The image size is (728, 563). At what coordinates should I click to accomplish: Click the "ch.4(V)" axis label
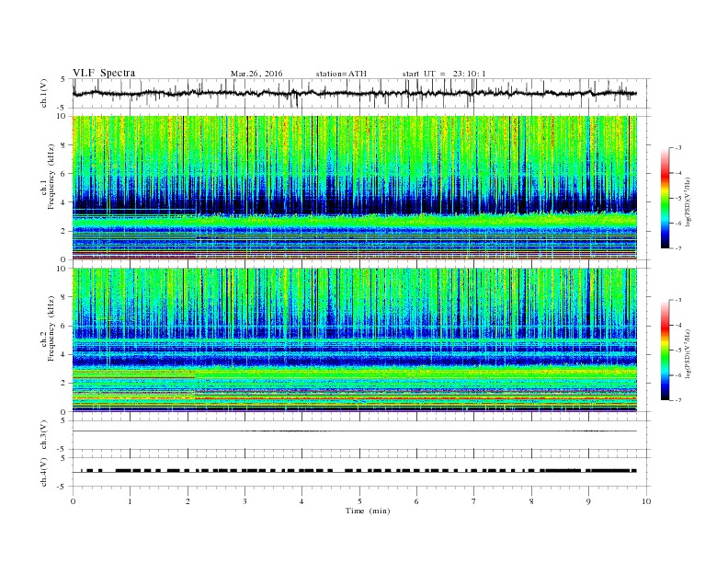coord(44,472)
